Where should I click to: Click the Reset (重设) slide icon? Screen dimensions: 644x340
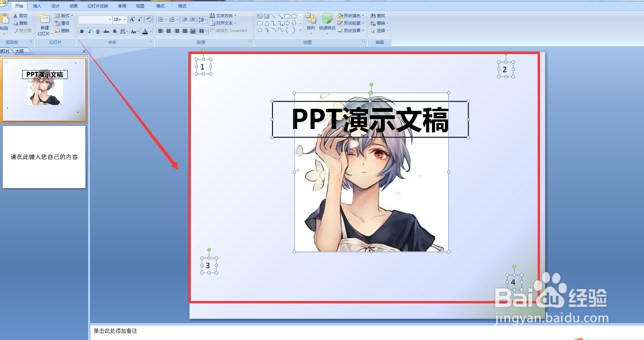(x=57, y=23)
